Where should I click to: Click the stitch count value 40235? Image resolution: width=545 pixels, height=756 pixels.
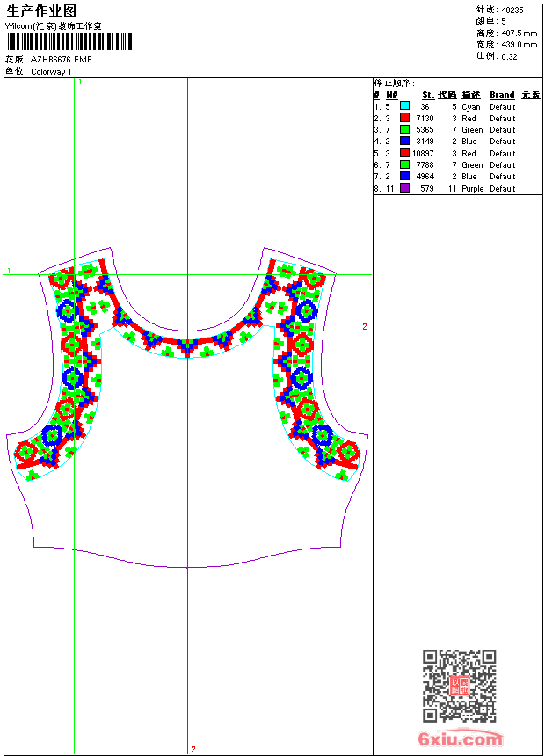512,11
